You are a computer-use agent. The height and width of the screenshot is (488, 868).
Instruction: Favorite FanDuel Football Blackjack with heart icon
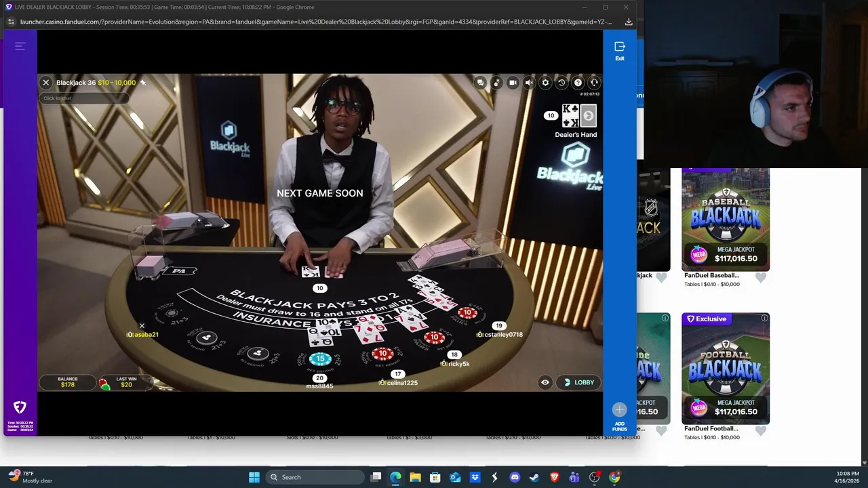click(x=761, y=430)
